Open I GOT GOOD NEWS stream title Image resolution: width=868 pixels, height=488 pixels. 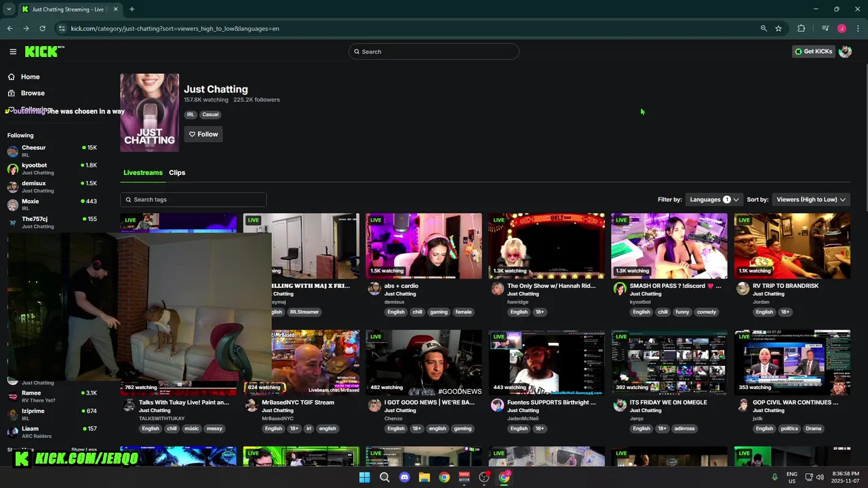click(x=429, y=403)
